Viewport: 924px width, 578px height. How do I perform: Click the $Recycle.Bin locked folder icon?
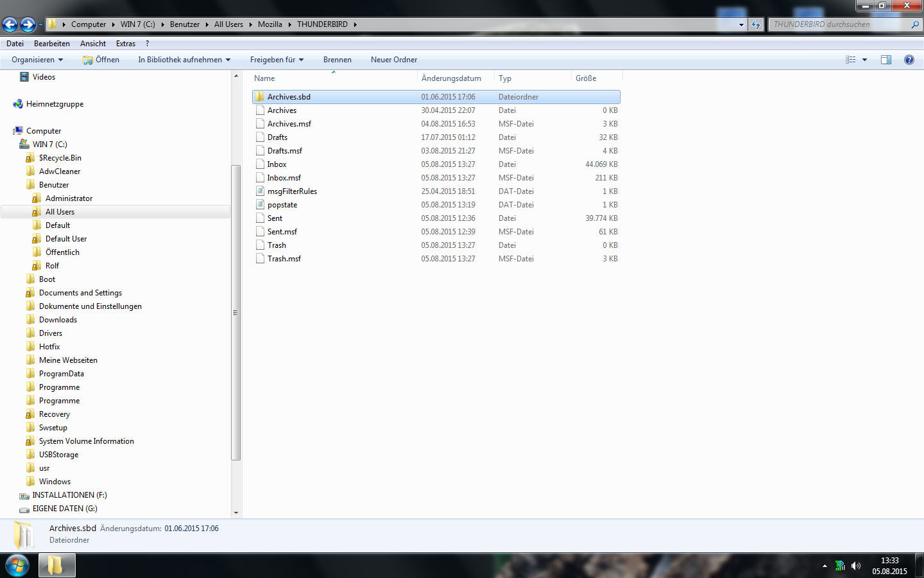click(30, 158)
